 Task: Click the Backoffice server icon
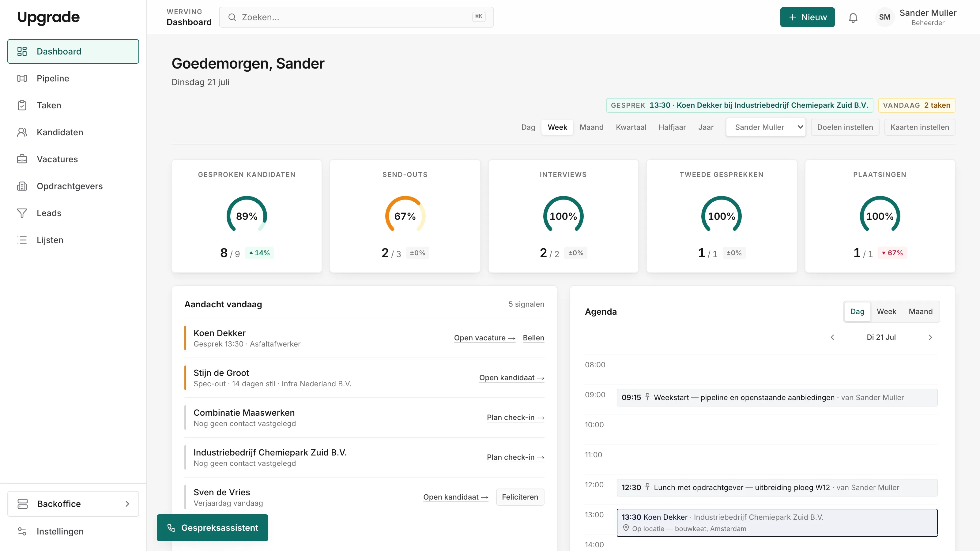[23, 504]
